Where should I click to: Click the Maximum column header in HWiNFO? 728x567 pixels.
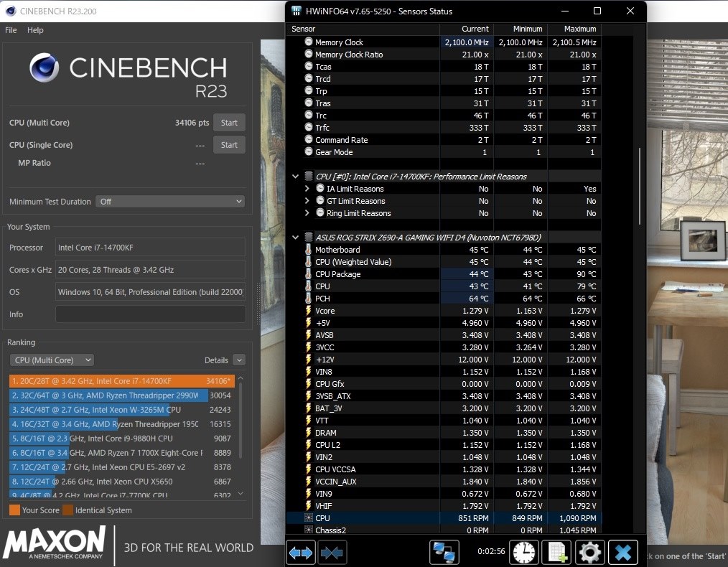574,29
